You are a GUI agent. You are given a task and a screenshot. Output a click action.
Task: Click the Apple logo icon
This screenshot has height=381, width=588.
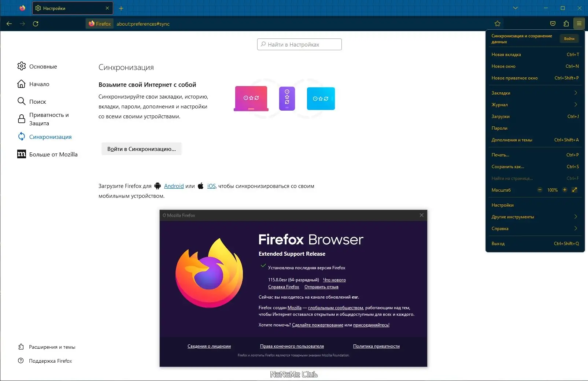pos(201,186)
